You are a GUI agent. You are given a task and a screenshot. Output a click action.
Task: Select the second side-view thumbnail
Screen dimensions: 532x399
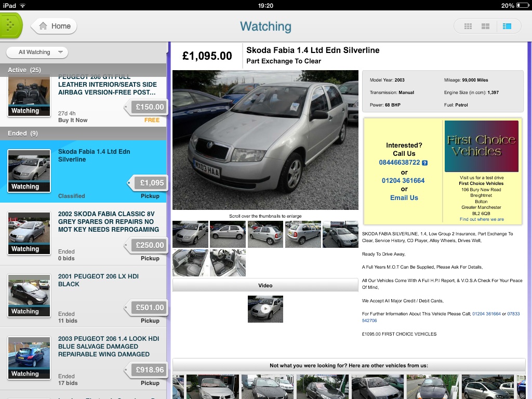228,234
